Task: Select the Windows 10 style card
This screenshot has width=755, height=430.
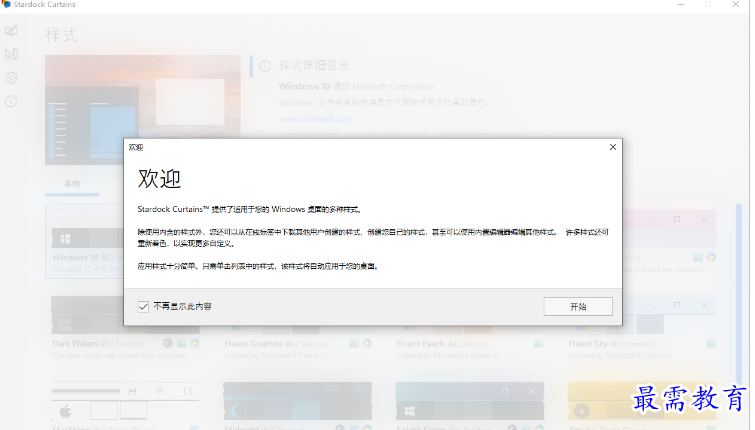Action: pos(85,241)
